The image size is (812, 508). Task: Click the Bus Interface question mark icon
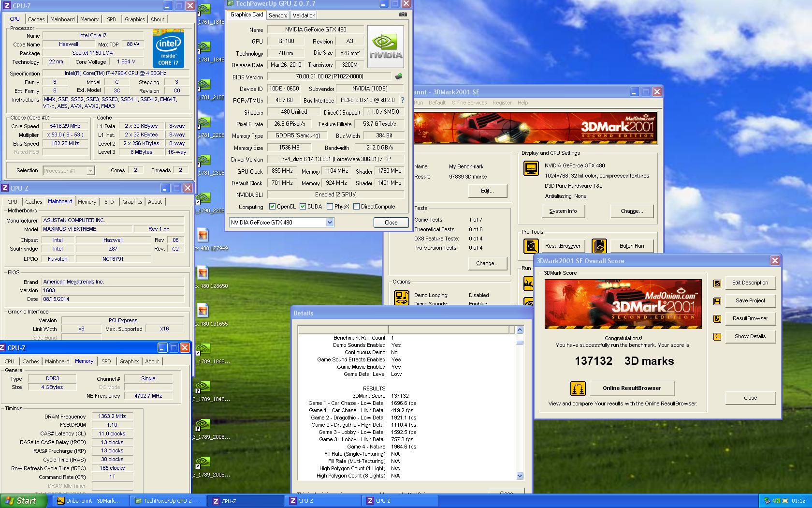click(x=402, y=100)
